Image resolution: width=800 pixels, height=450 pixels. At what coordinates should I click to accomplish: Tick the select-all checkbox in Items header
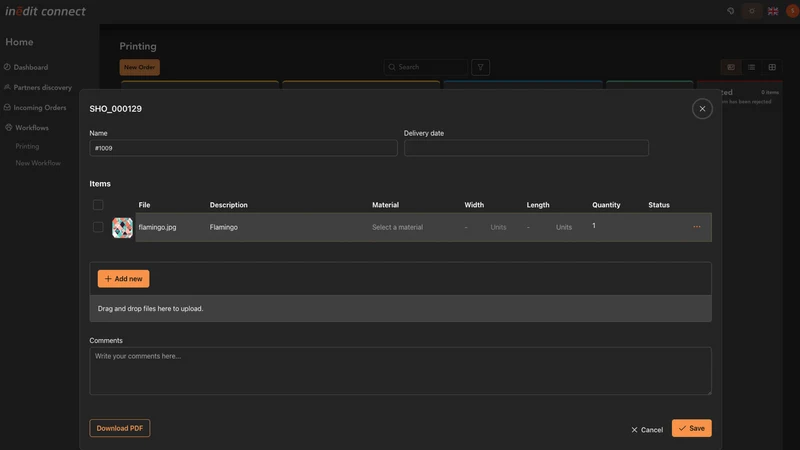(98, 205)
